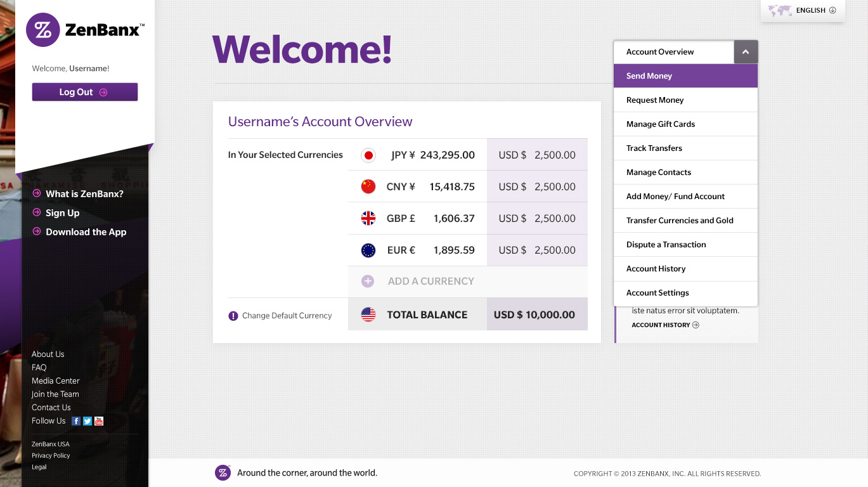This screenshot has width=868, height=487.
Task: Visit the Media Center link
Action: click(x=56, y=380)
